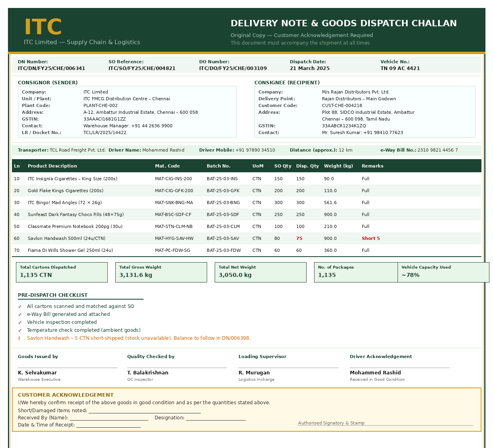Click the checkmark for Vehicle inspection completed
The width and height of the screenshot is (493, 448).
[x=20, y=323]
